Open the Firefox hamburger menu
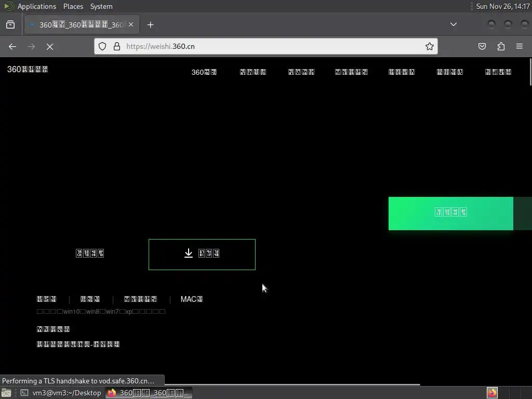 (520, 46)
